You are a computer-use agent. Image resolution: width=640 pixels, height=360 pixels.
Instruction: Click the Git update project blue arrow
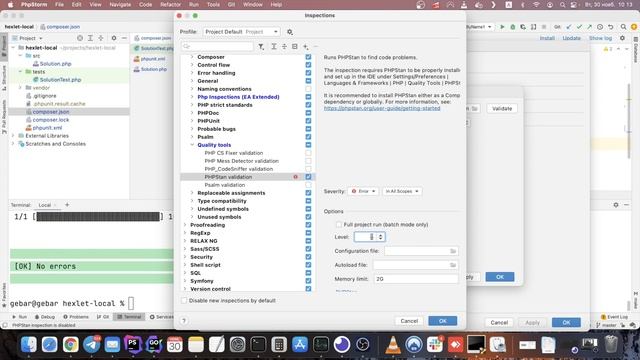click(x=569, y=27)
